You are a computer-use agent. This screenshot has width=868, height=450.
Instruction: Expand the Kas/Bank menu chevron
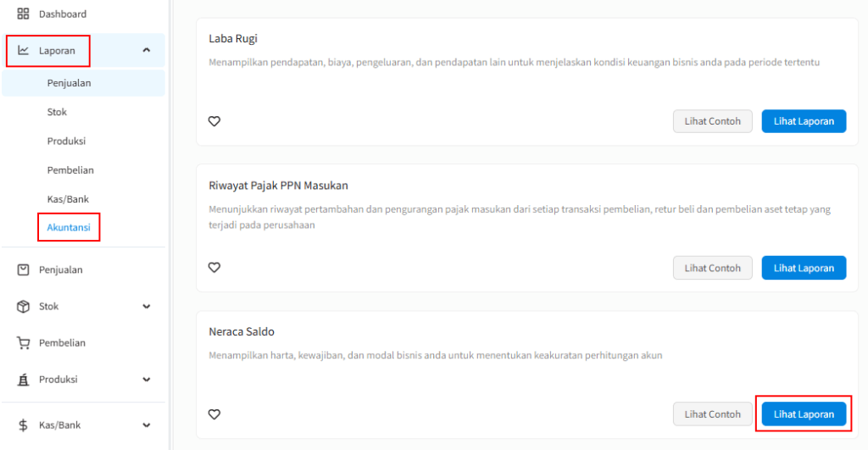point(147,425)
